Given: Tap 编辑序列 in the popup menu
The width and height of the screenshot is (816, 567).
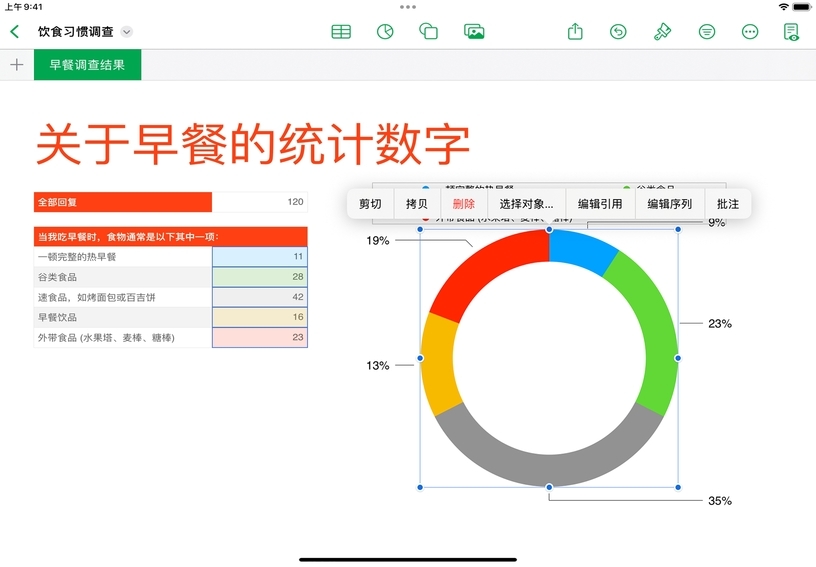Looking at the screenshot, I should (669, 203).
